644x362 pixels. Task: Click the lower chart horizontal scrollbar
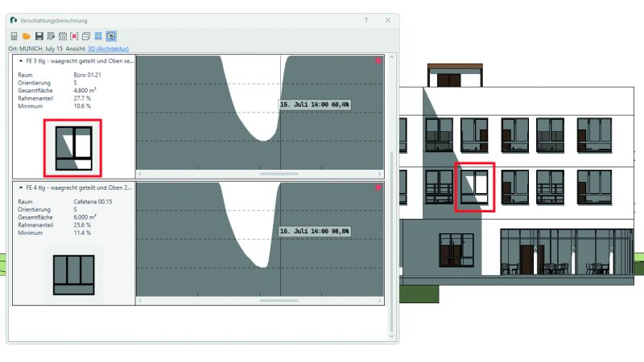click(279, 301)
